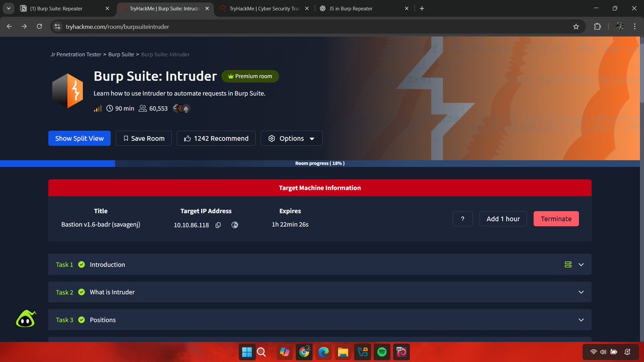Viewport: 644px width, 362px height.
Task: Click the globe icon next to target IP
Action: click(234, 225)
